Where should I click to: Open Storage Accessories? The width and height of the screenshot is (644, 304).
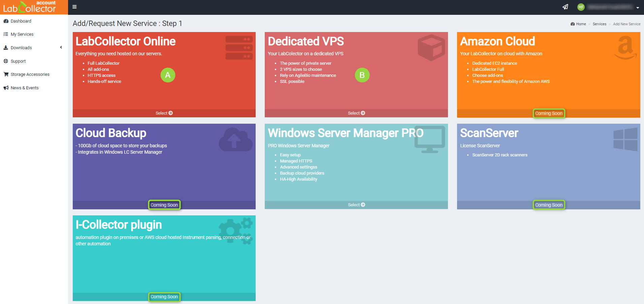tap(30, 74)
